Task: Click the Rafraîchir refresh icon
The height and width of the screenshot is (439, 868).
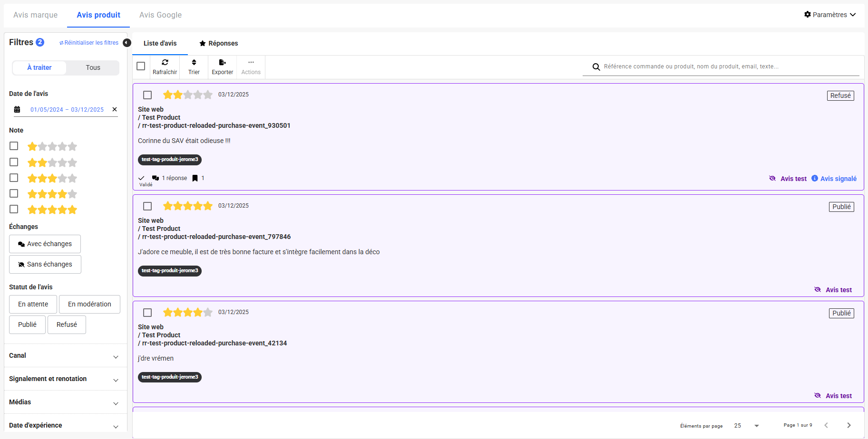Action: point(165,63)
